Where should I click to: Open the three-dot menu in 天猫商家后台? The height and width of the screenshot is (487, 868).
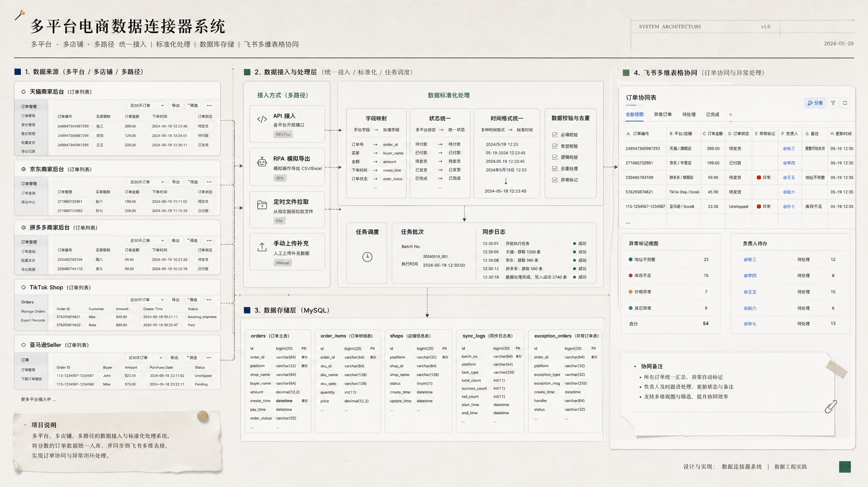209,106
